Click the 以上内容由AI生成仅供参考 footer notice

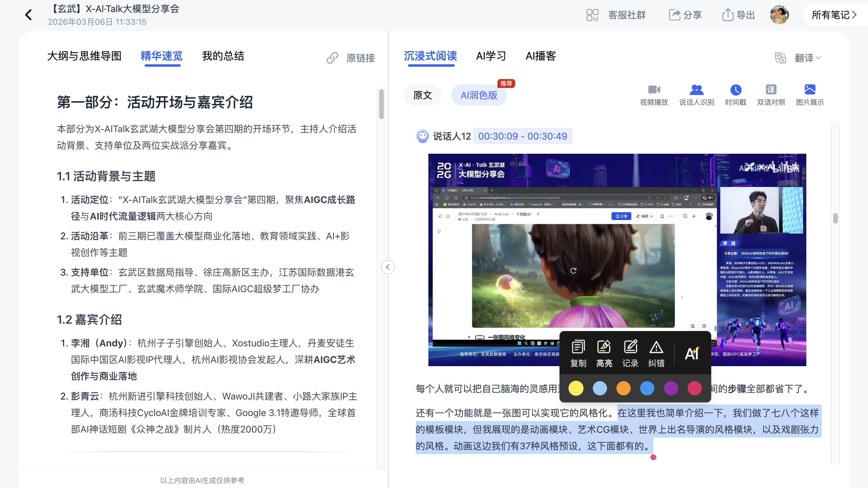[202, 480]
